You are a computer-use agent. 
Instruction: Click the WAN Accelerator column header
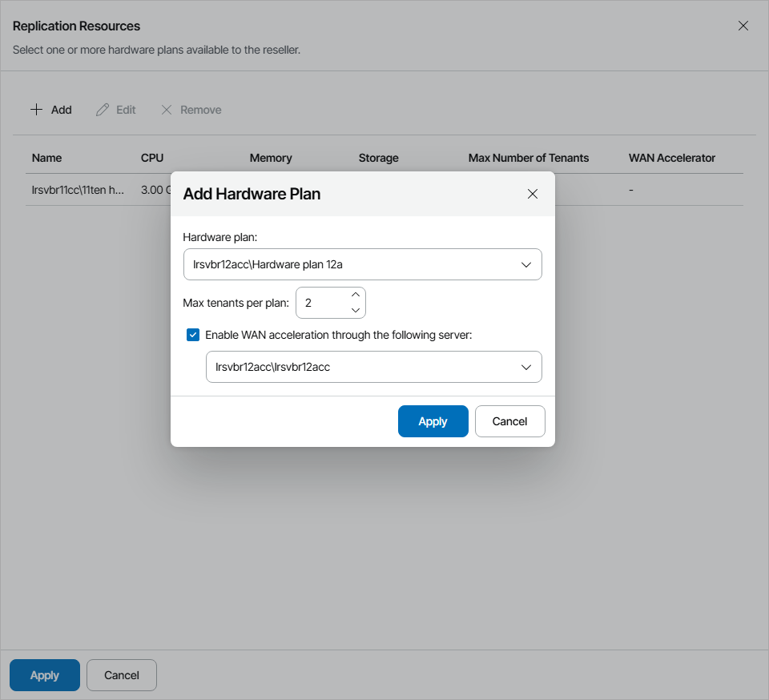pos(672,158)
